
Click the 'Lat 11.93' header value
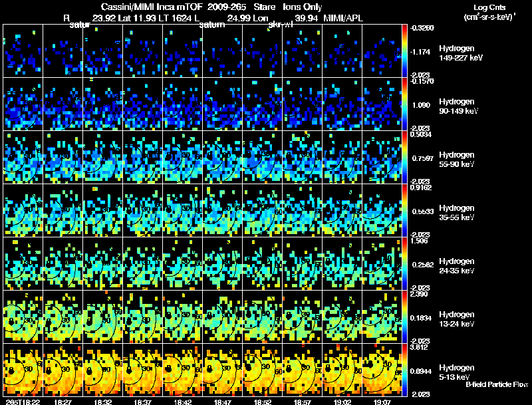pos(138,18)
